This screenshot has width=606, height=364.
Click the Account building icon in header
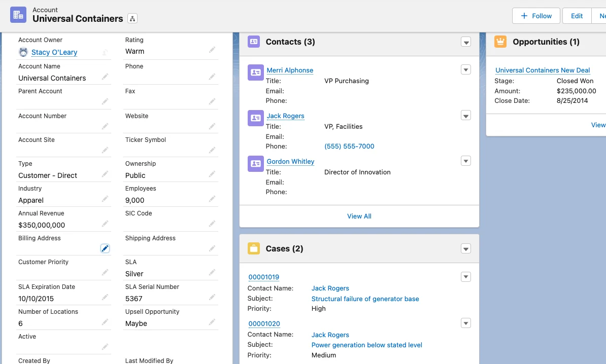[x=18, y=15]
